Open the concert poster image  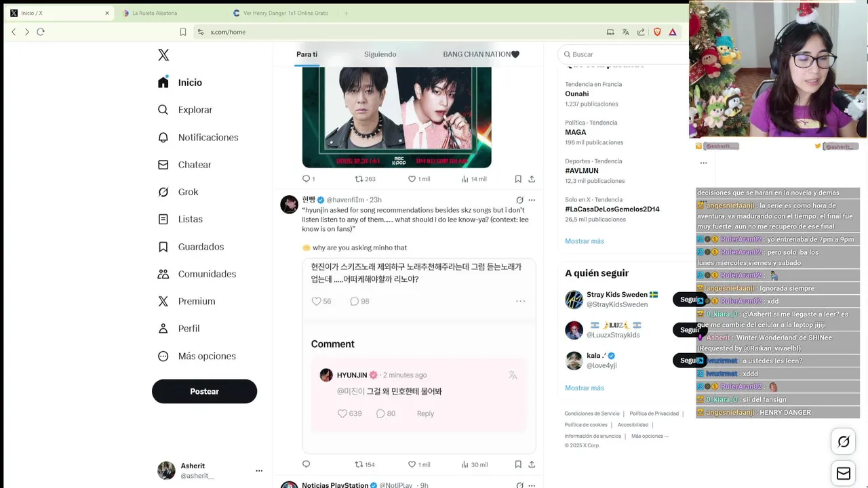point(397,117)
